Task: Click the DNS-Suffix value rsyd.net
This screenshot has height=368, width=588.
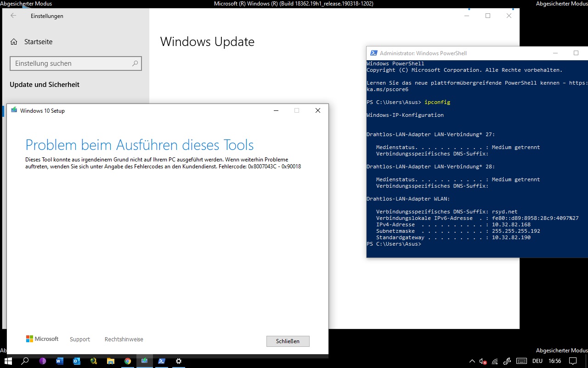Action: pyautogui.click(x=505, y=212)
